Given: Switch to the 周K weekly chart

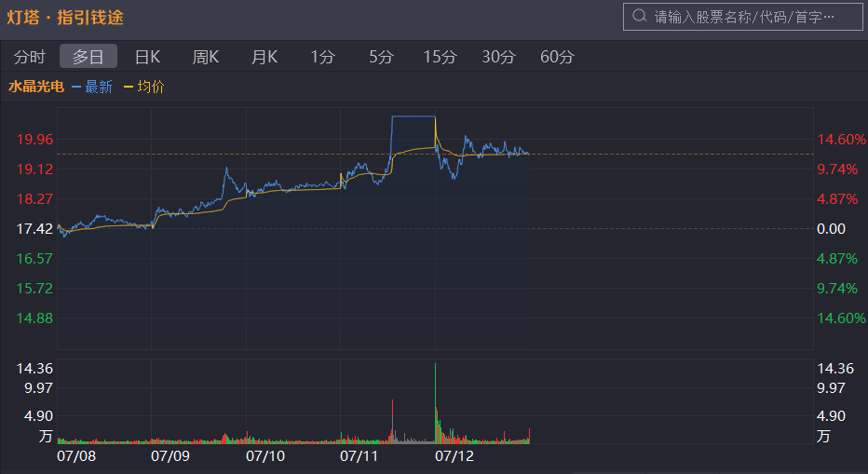Looking at the screenshot, I should click(x=206, y=57).
